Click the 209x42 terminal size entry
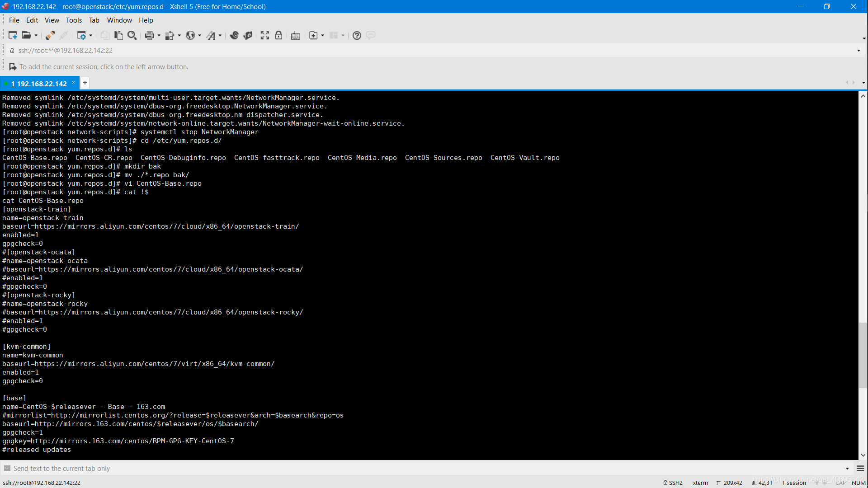Screen dimensions: 868x488 point(729,483)
